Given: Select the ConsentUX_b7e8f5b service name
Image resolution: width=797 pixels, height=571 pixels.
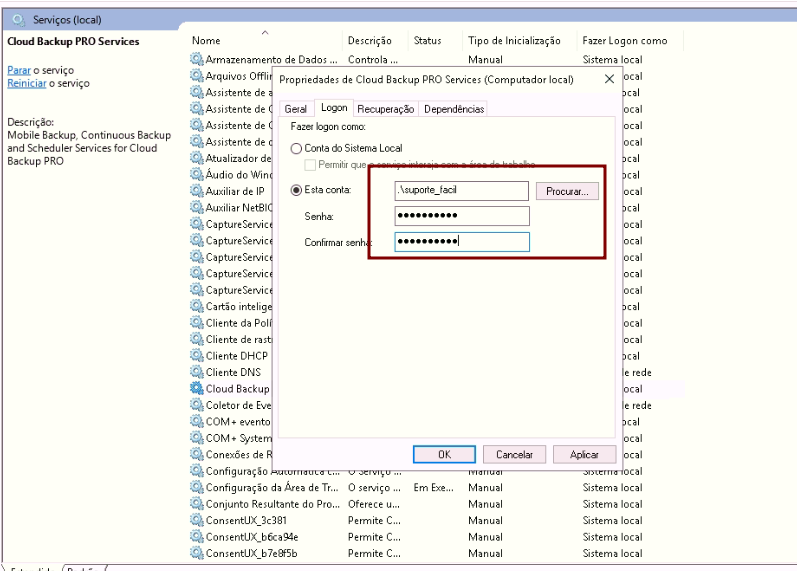Looking at the screenshot, I should point(251,553).
